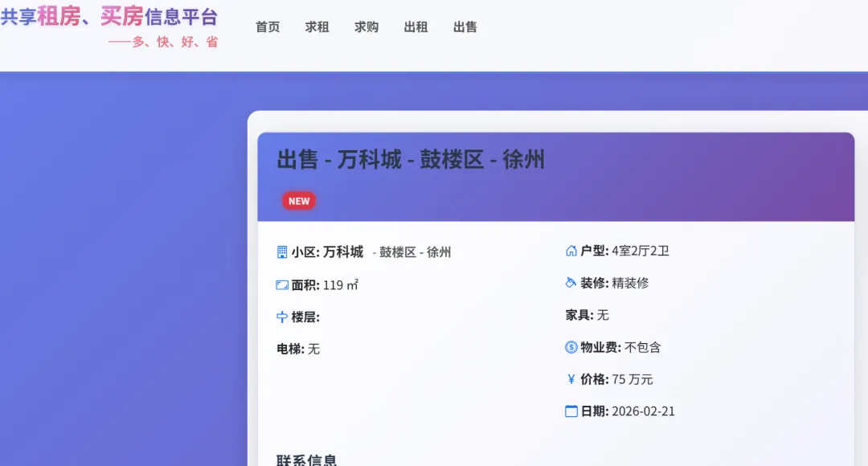This screenshot has height=466, width=868.
Task: Click the location text - 鼓楼区 - 徐州
Action: coord(411,252)
